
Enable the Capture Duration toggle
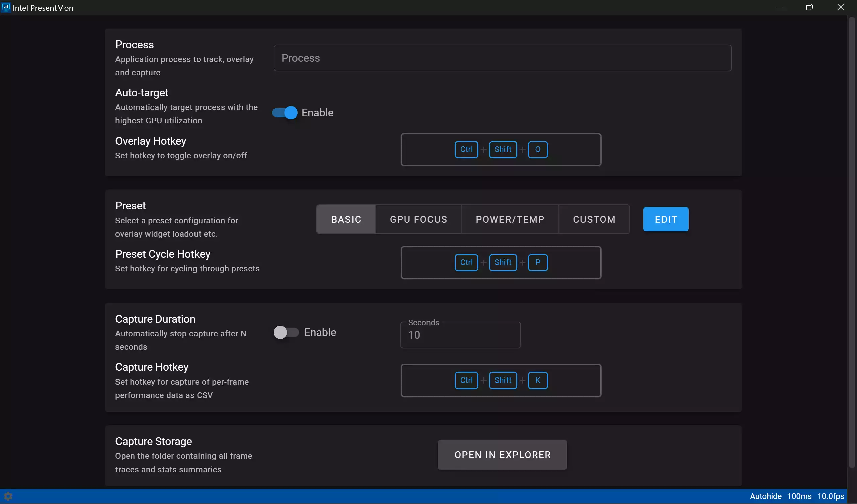point(286,332)
